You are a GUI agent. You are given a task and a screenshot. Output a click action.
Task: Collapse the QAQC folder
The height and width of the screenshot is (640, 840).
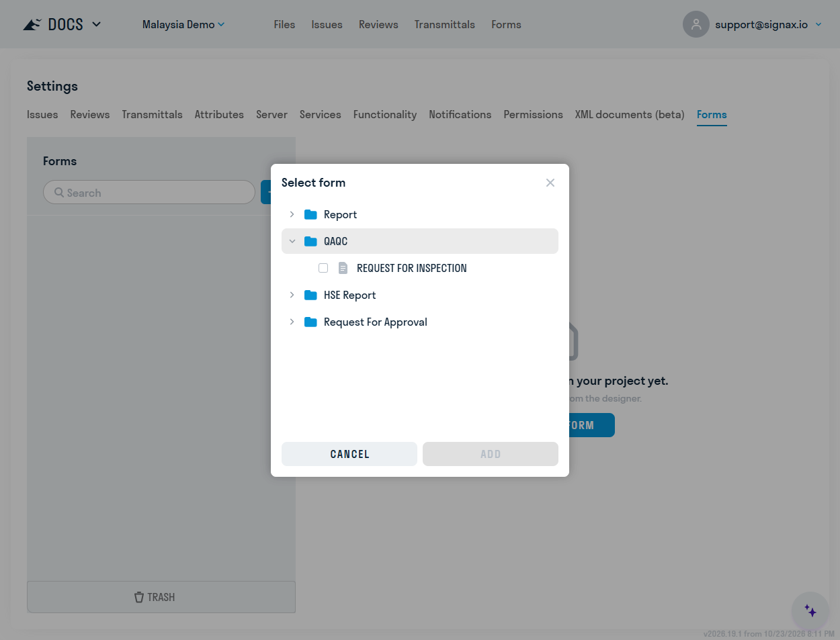coord(292,241)
